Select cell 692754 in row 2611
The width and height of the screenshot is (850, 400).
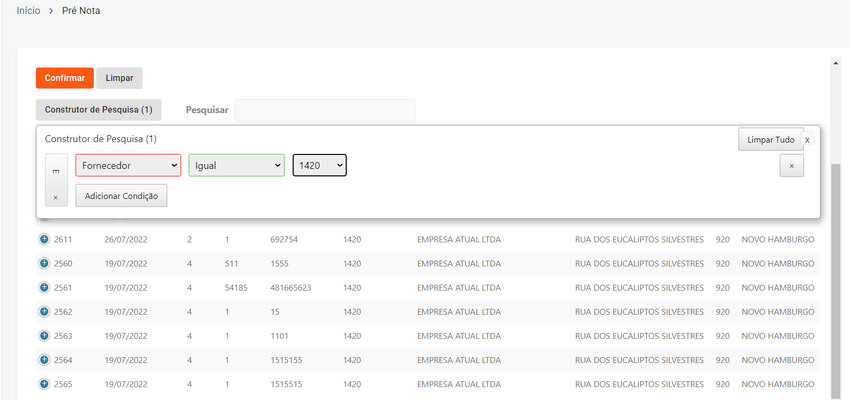(284, 240)
